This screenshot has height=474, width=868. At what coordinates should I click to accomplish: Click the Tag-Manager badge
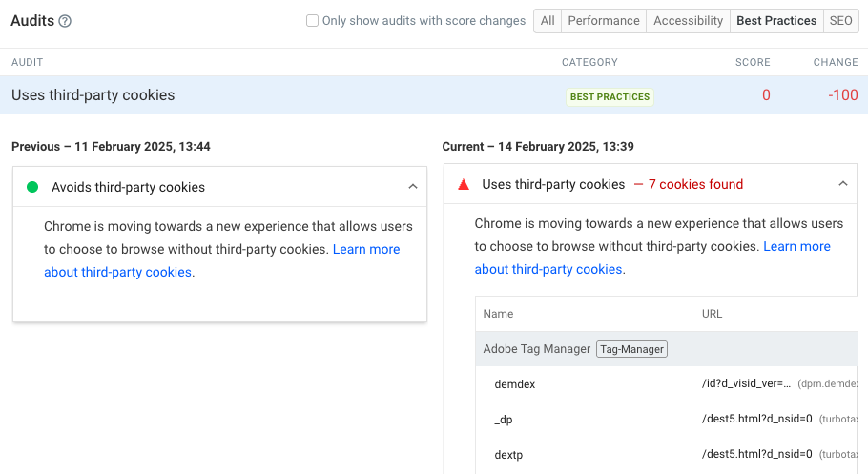[631, 349]
